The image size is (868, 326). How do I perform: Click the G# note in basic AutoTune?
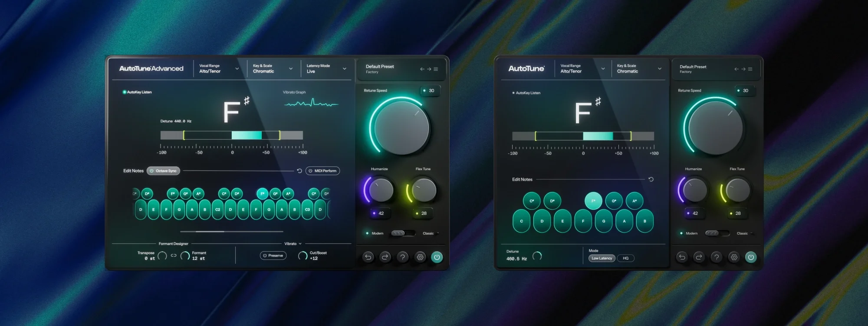(x=614, y=201)
